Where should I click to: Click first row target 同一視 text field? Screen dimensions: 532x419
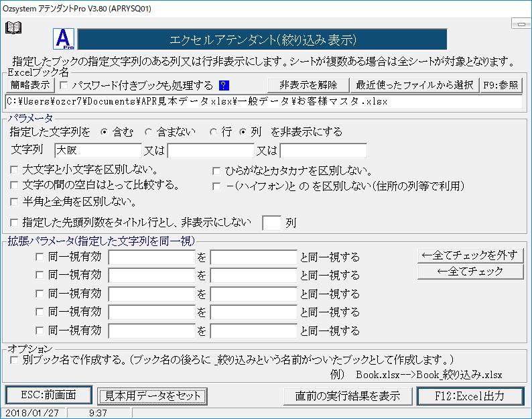(254, 257)
